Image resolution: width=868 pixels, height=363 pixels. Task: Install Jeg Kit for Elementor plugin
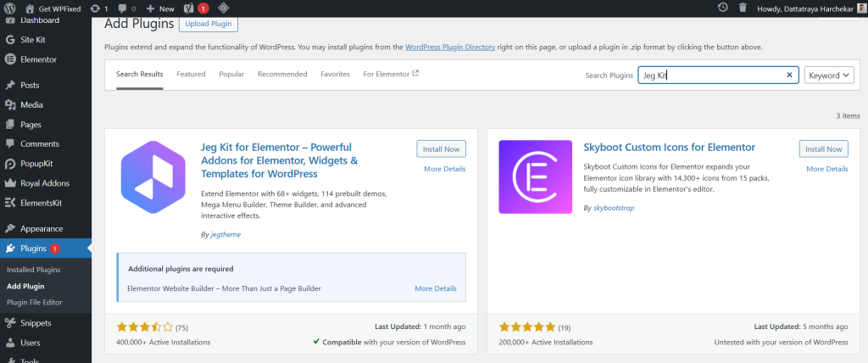(x=441, y=149)
